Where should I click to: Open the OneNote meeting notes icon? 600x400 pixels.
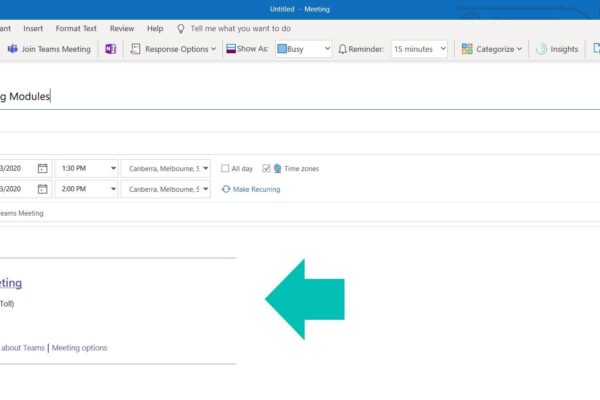point(111,49)
